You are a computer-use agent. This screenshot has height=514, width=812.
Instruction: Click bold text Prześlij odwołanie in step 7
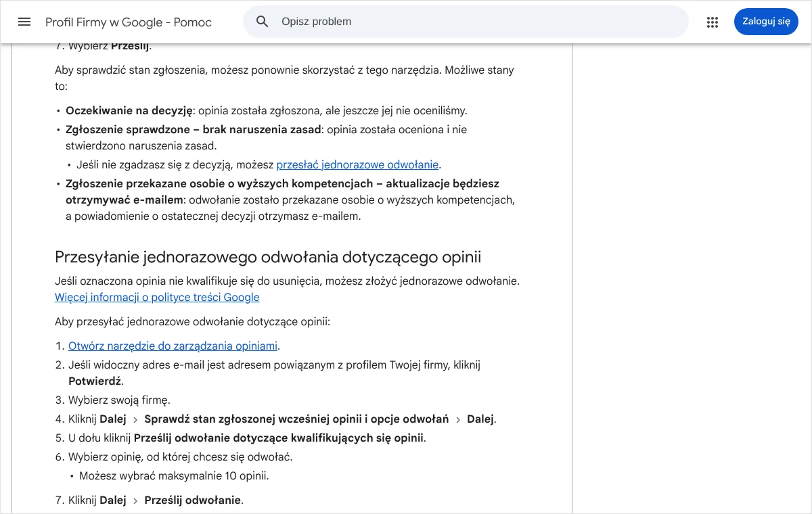coord(193,500)
